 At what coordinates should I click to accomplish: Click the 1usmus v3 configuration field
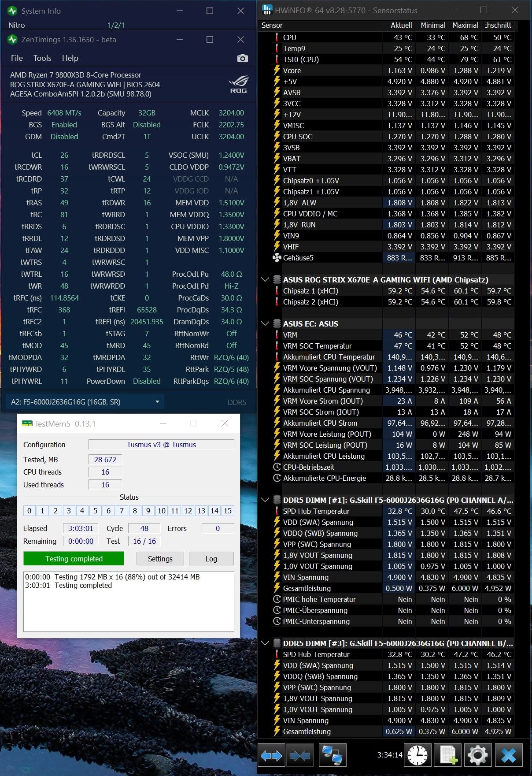pos(161,445)
